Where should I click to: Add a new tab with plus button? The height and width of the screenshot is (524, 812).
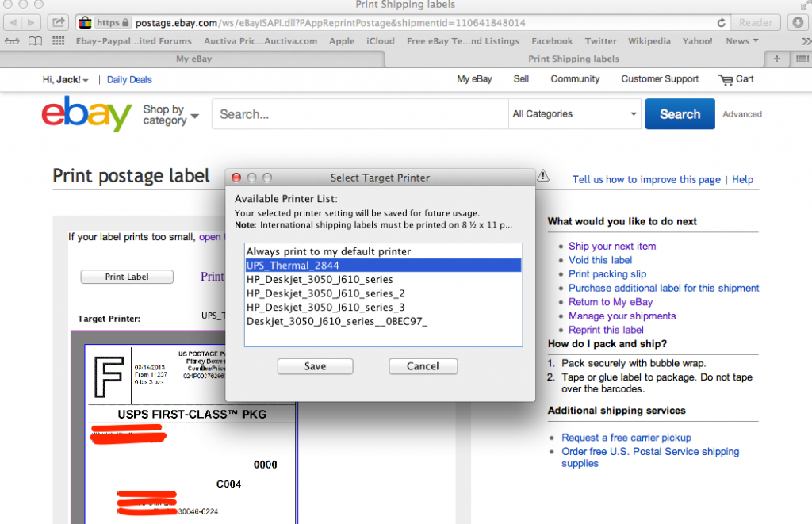pyautogui.click(x=777, y=59)
